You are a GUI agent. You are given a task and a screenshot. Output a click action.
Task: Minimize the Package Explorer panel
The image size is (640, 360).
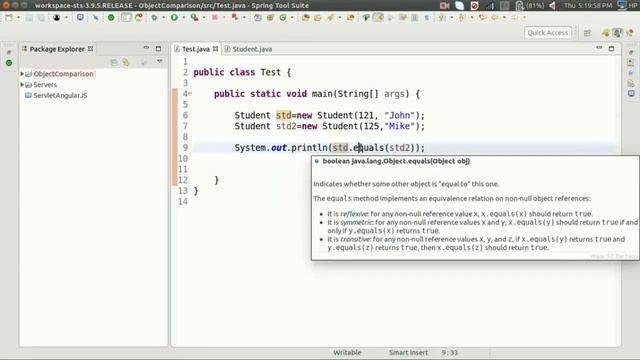(146, 48)
